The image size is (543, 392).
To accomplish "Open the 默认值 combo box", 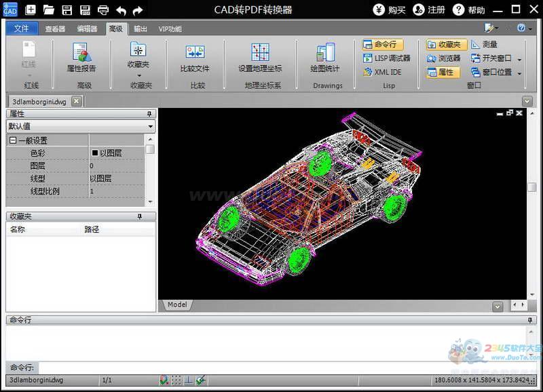I will (81, 126).
